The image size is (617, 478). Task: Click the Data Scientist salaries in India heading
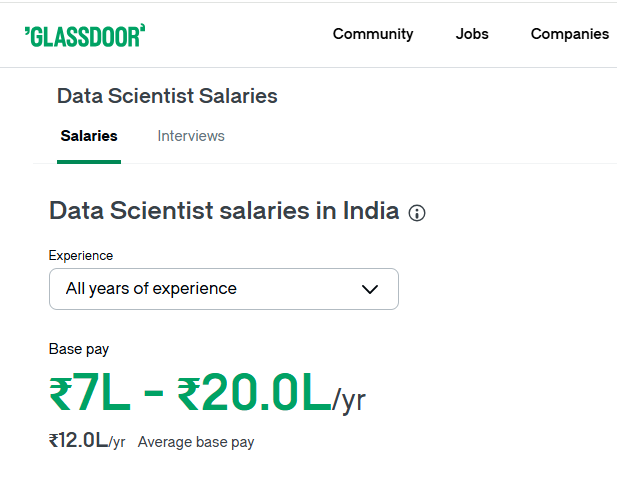coord(224,211)
